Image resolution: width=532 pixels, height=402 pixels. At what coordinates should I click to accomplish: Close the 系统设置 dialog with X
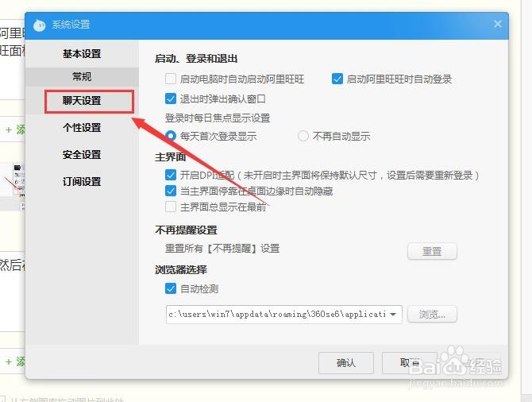coord(497,24)
